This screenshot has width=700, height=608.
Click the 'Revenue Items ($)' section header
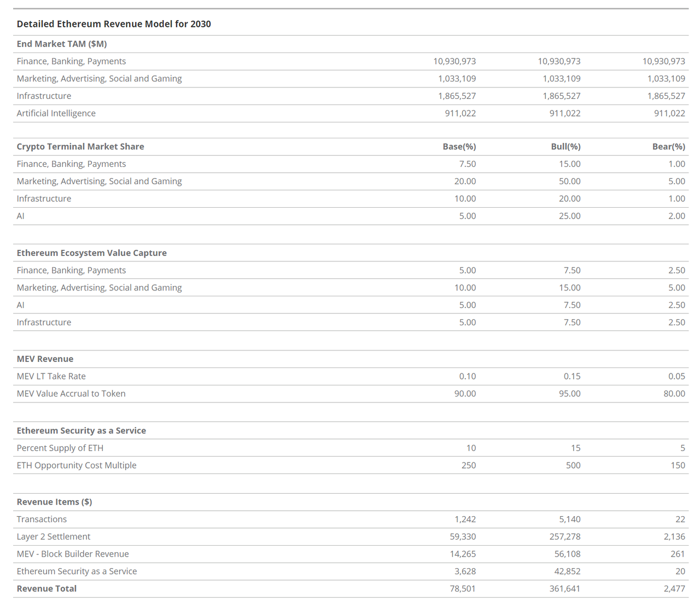tap(54, 502)
